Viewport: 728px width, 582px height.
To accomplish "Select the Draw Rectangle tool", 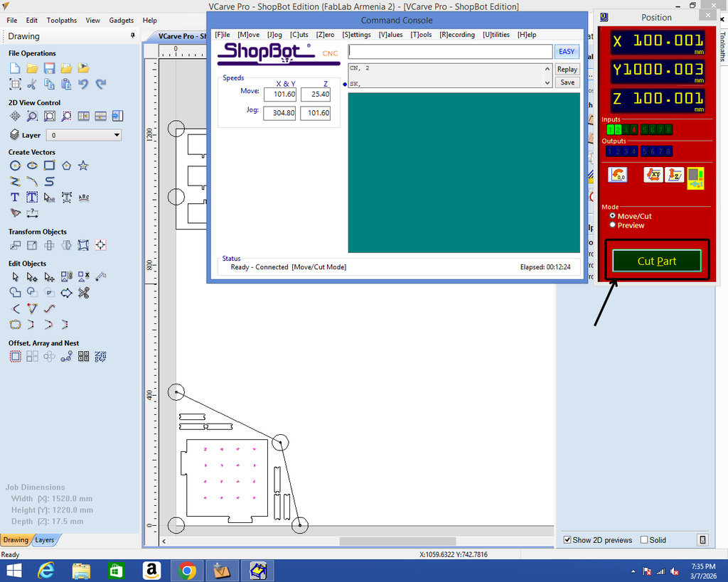I will 49,166.
